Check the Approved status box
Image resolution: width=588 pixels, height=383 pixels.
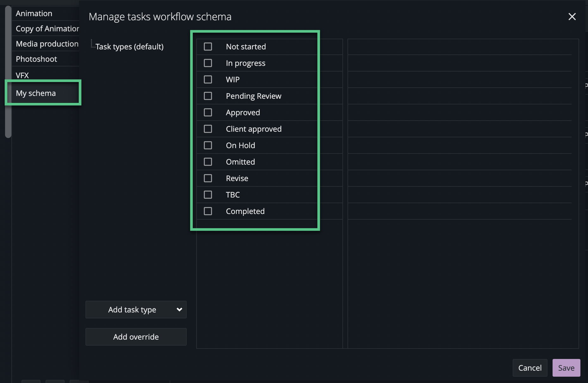pos(208,112)
